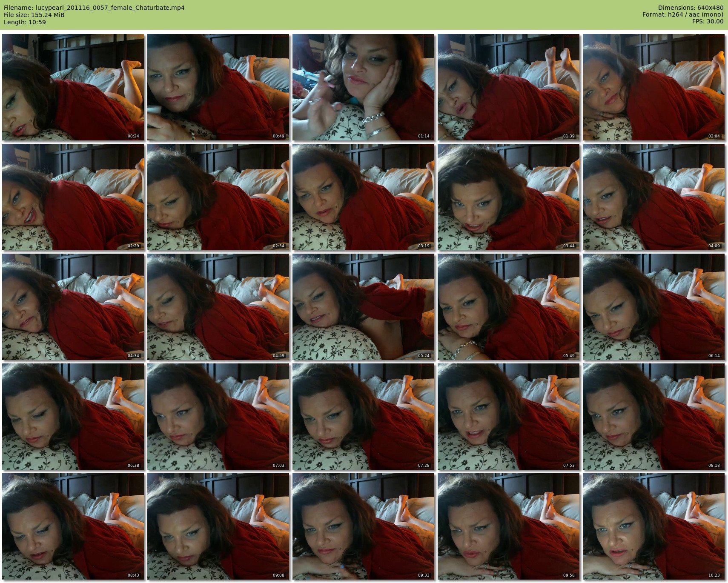
Task: Select the 'Dimensions: 640x480' text
Action: pyautogui.click(x=691, y=8)
